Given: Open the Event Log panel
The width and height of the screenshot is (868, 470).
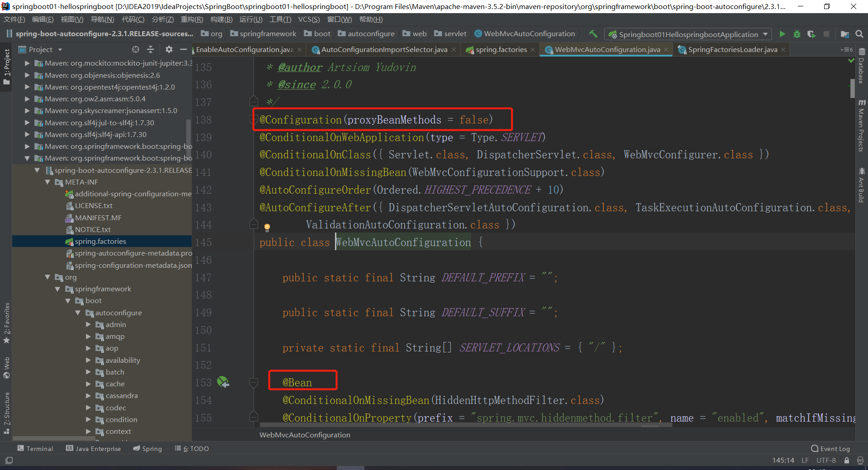Looking at the screenshot, I should (x=830, y=448).
